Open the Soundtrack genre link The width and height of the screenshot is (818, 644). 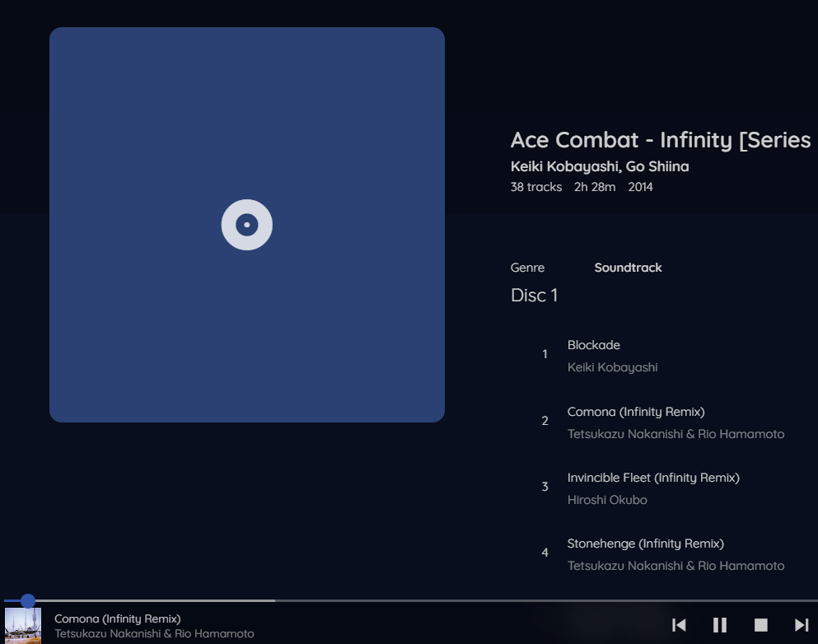628,268
